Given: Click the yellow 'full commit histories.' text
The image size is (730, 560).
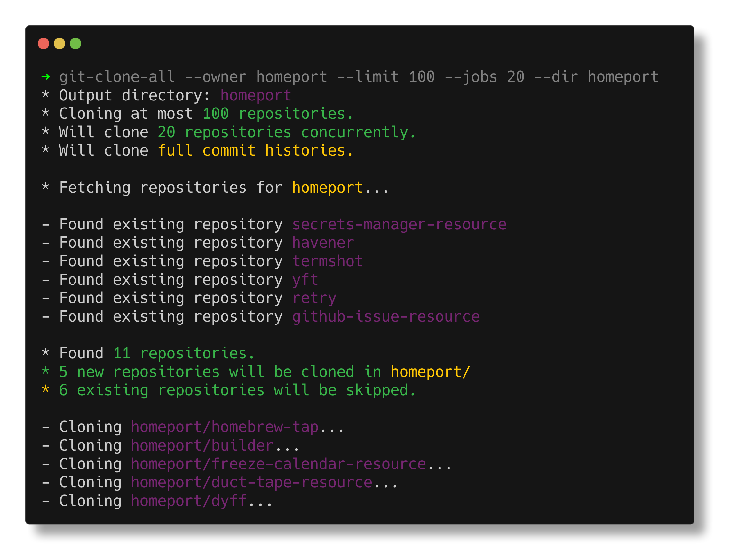Looking at the screenshot, I should pyautogui.click(x=255, y=151).
